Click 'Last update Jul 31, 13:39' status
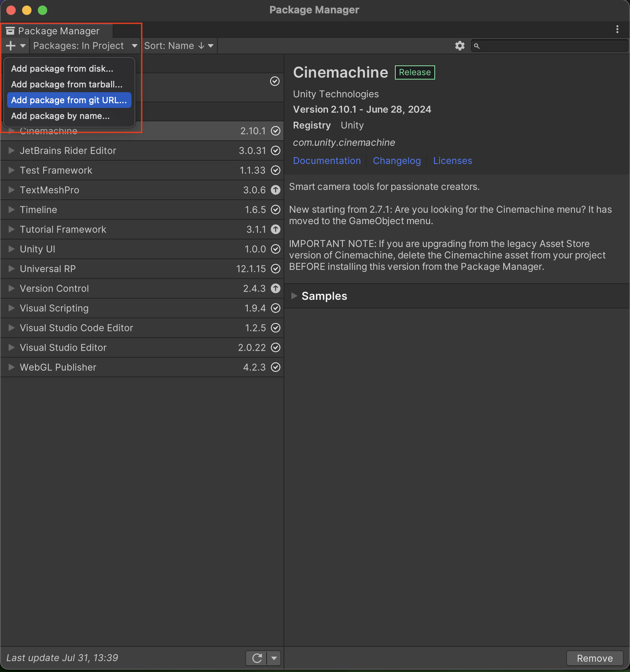Screen dimensions: 630x672 click(62, 658)
